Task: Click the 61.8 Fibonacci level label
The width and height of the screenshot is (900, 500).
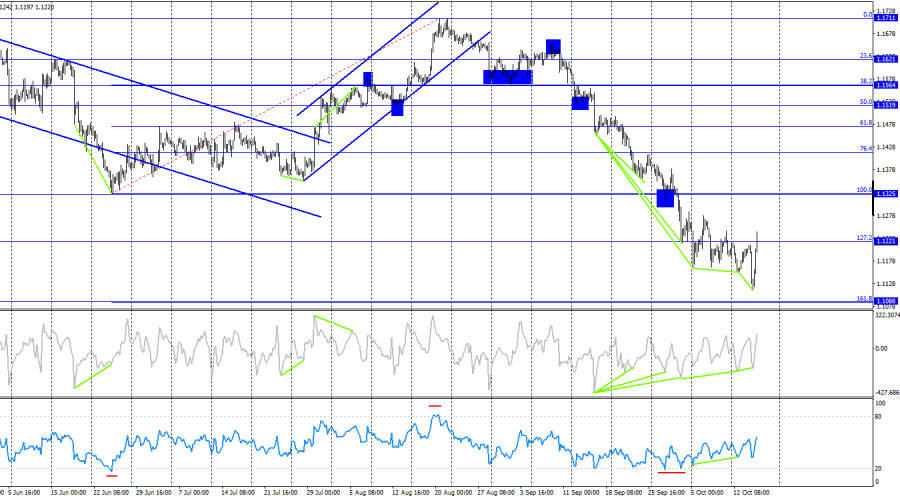Action: pos(866,123)
